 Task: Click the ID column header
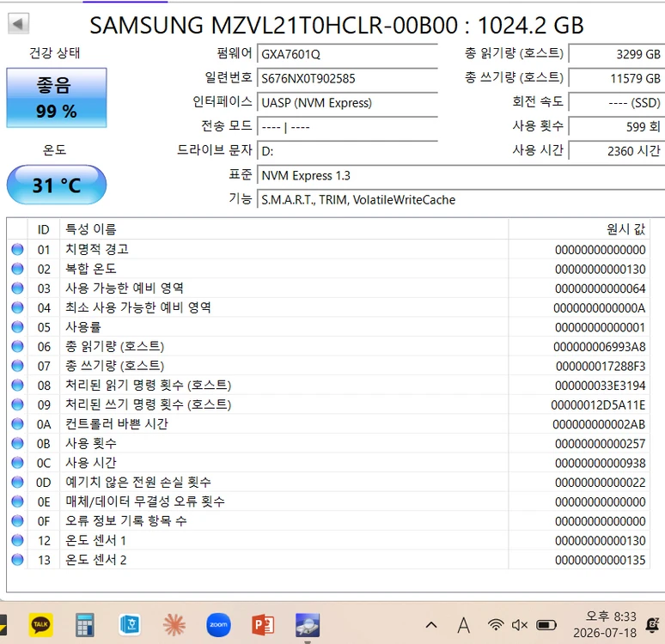click(44, 229)
